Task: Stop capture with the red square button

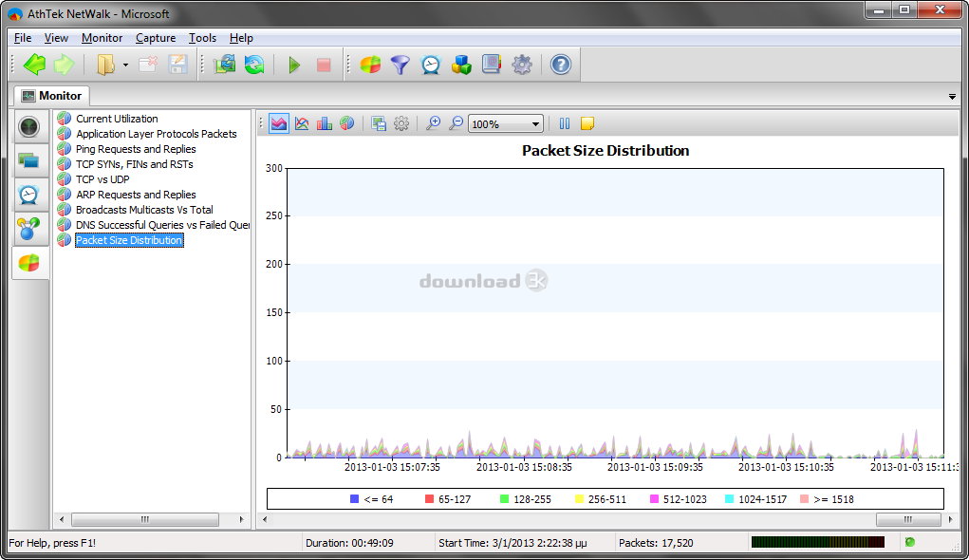Action: coord(324,65)
